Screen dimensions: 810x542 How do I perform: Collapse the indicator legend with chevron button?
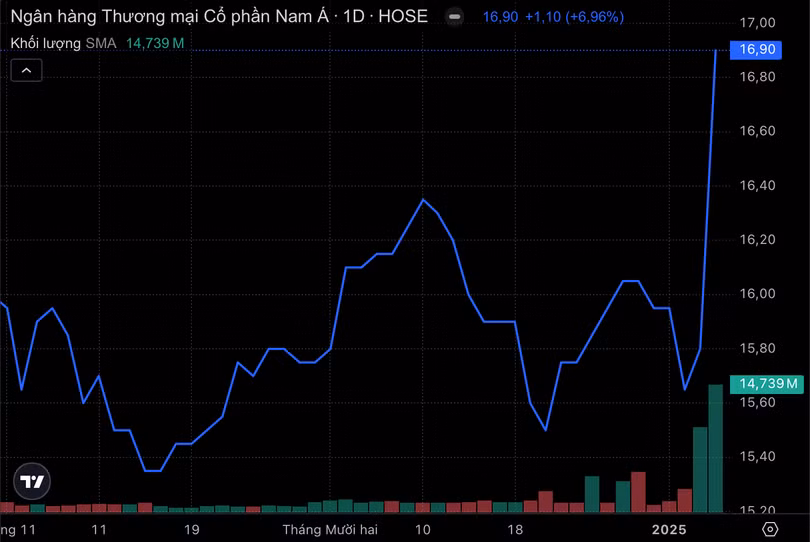(27, 70)
